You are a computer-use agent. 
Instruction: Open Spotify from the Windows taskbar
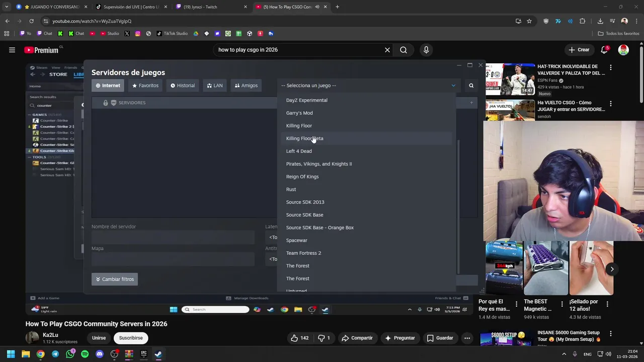point(85,354)
